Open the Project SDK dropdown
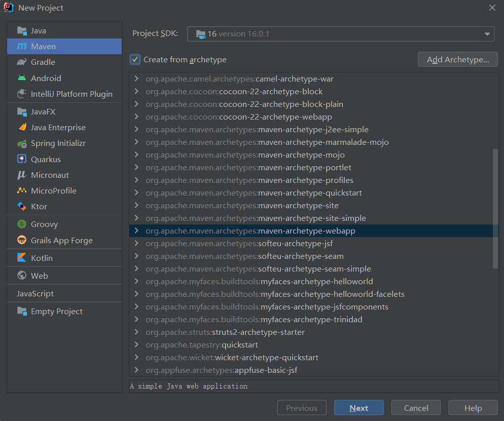Screen dimensions: 504x421 [x=340, y=34]
